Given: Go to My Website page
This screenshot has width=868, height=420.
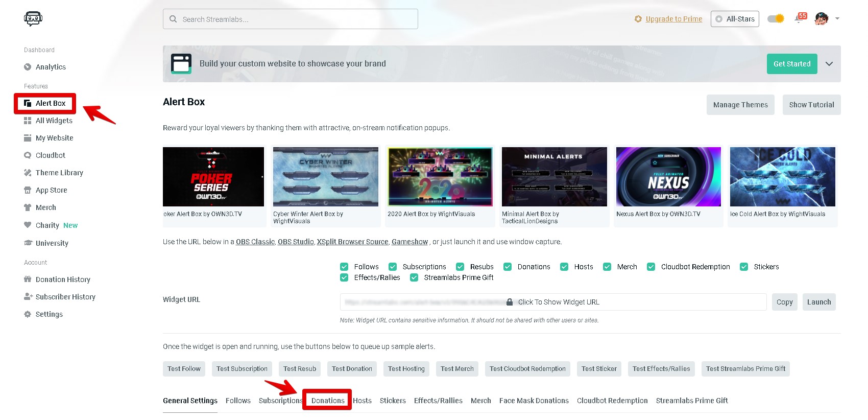Looking at the screenshot, I should click(x=49, y=138).
